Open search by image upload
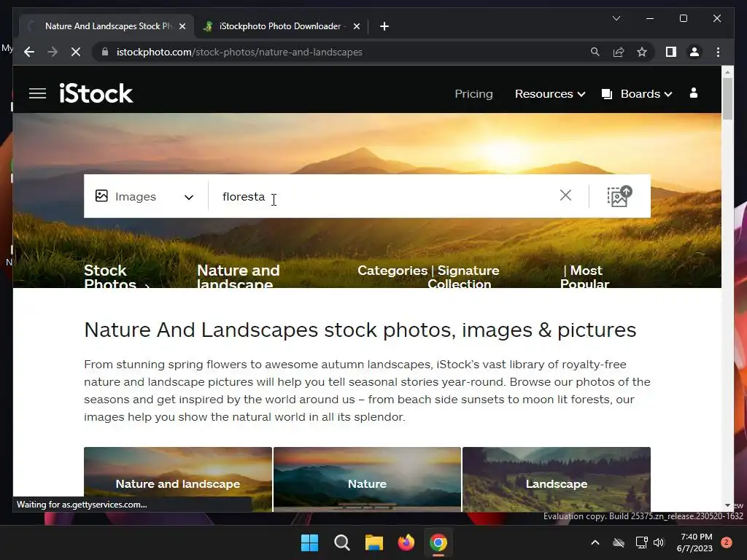The width and height of the screenshot is (747, 560). 619,196
